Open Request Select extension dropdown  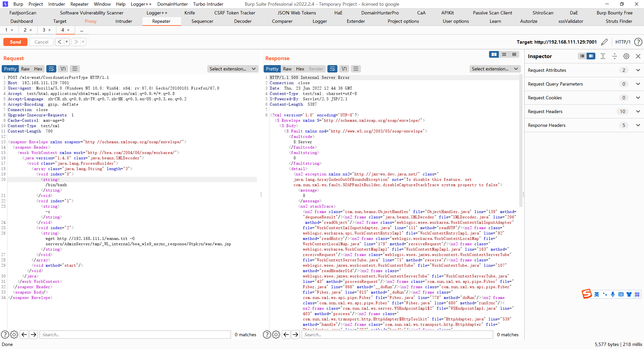pyautogui.click(x=233, y=69)
